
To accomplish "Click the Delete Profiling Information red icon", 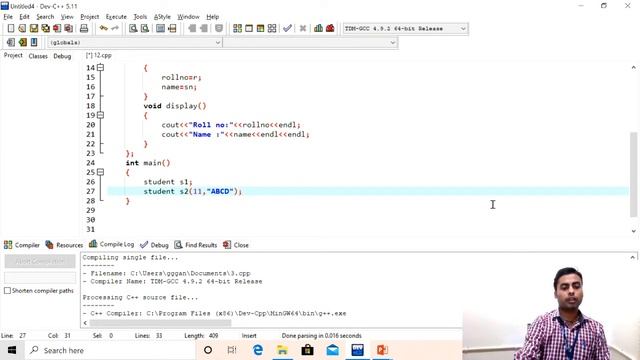I will [330, 28].
